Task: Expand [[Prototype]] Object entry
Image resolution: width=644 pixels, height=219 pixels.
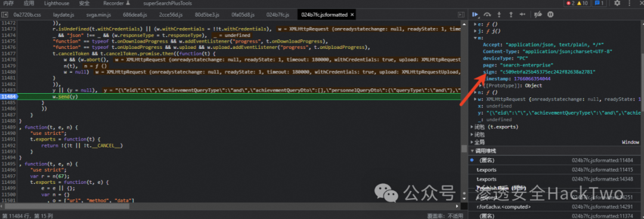Action: click(x=481, y=85)
